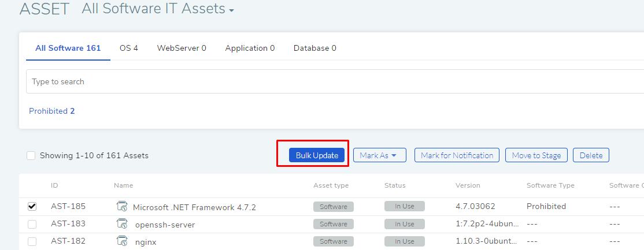Viewport: 644px width, 250px height.
Task: Click the In Use status for openssh-server
Action: (405, 224)
